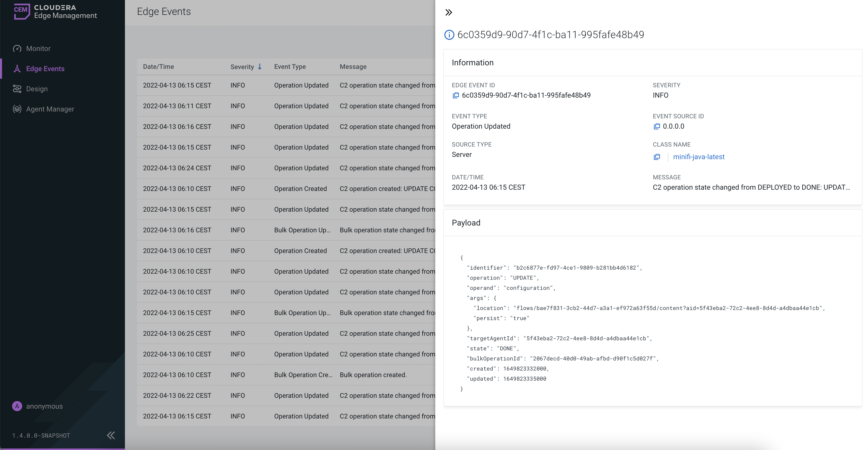Click the anonymous user avatar
The height and width of the screenshot is (450, 868).
coord(17,406)
